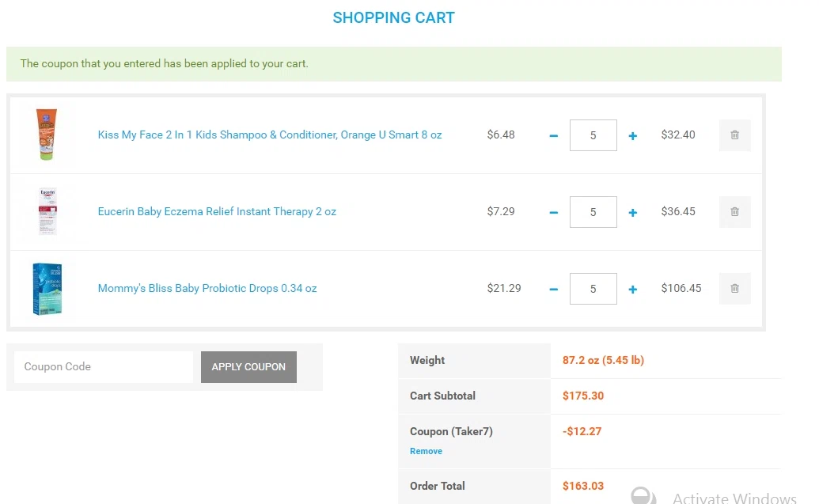Open Mommy's Bliss Baby Probiotic Drops link
This screenshot has width=819, height=504.
pyautogui.click(x=207, y=288)
